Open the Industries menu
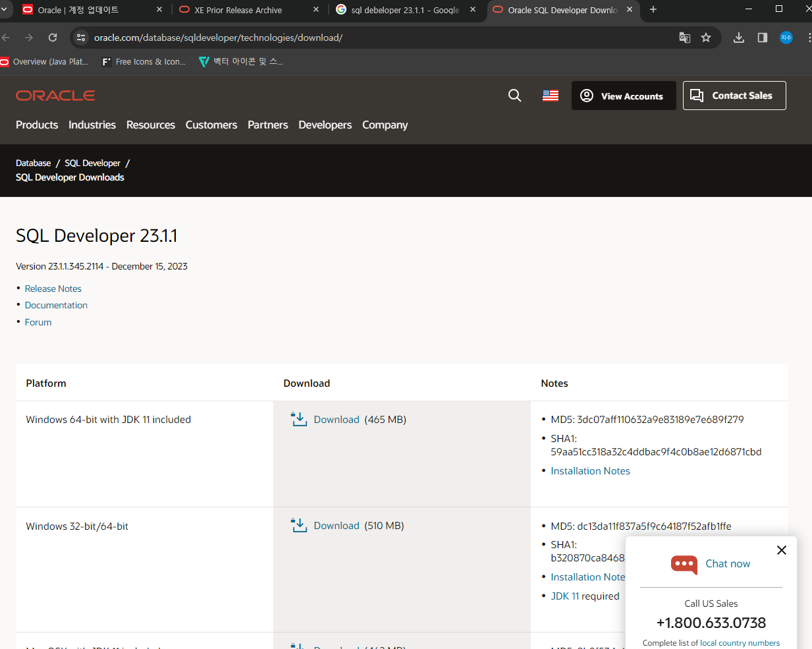This screenshot has width=812, height=649. click(x=92, y=125)
